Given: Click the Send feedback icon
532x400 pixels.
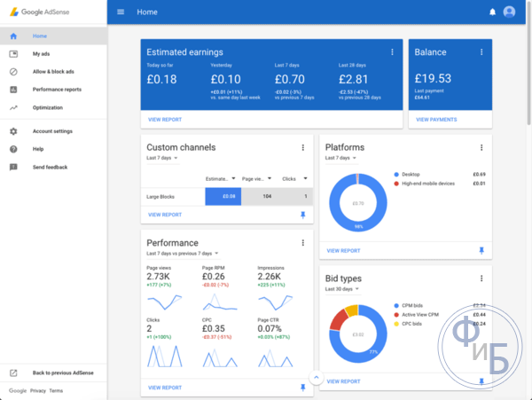Looking at the screenshot, I should pyautogui.click(x=13, y=167).
